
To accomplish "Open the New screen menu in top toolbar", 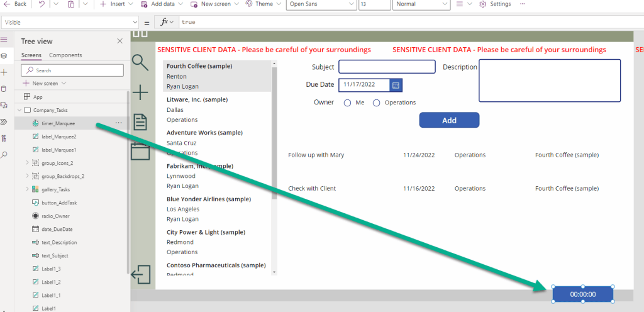I will click(x=216, y=4).
